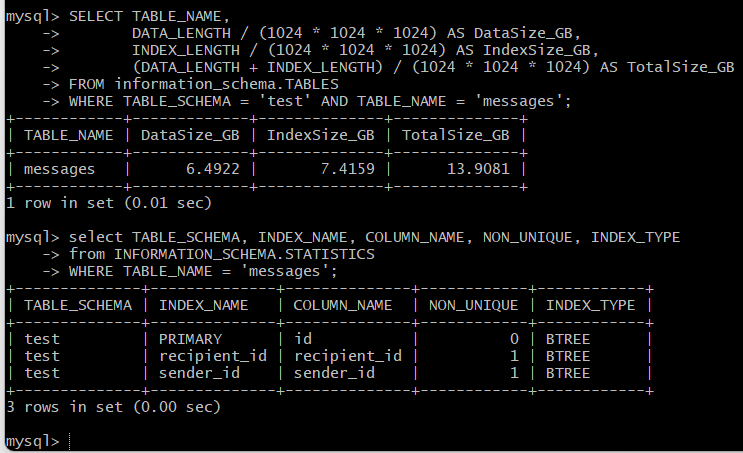Click the IndexSize_GB column header

pyautogui.click(x=321, y=135)
